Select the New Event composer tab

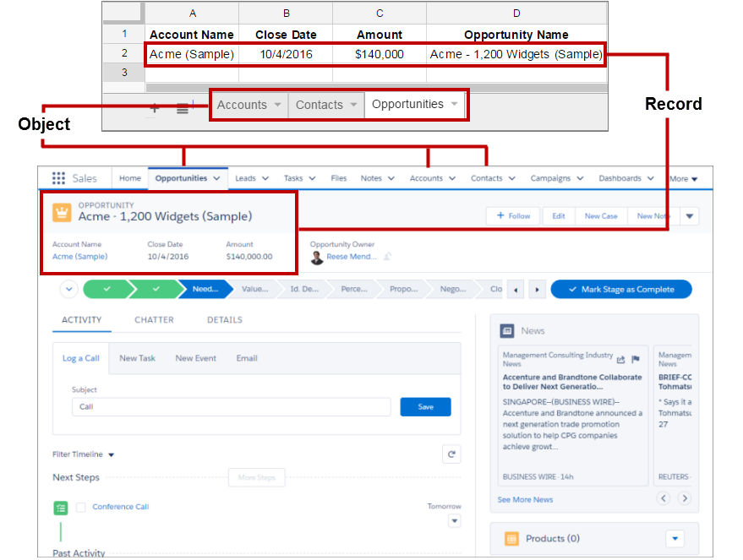point(196,358)
